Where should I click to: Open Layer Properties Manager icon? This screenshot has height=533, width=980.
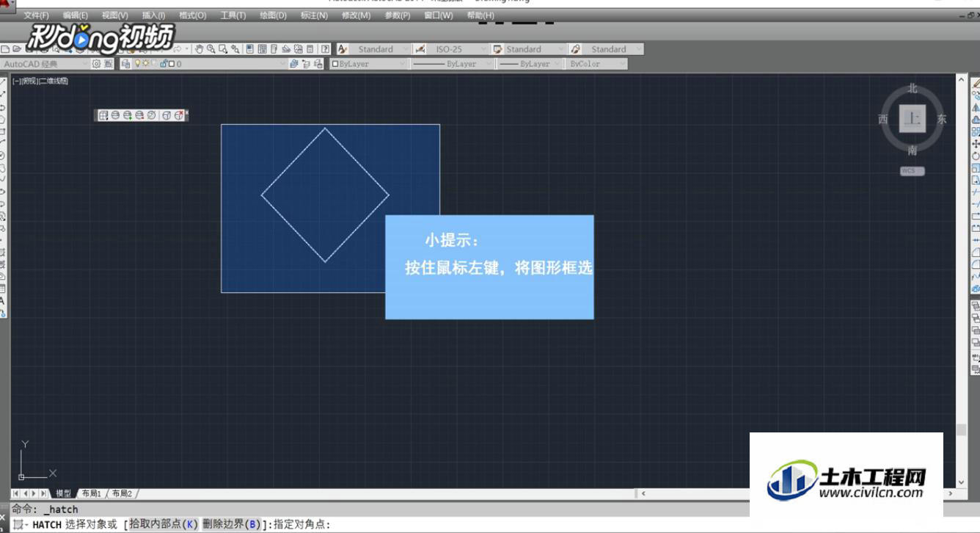[125, 64]
